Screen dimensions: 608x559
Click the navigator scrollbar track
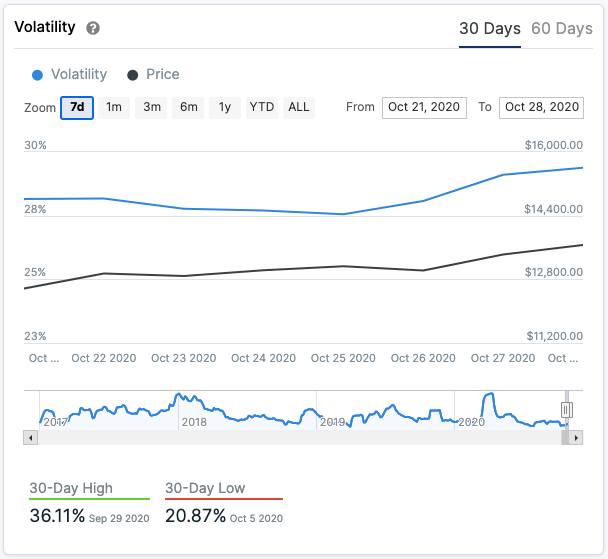point(300,438)
